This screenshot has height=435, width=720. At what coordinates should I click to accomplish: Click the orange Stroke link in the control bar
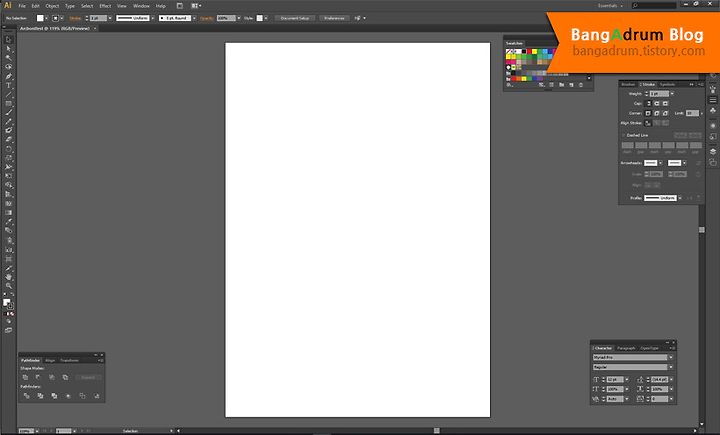click(75, 18)
